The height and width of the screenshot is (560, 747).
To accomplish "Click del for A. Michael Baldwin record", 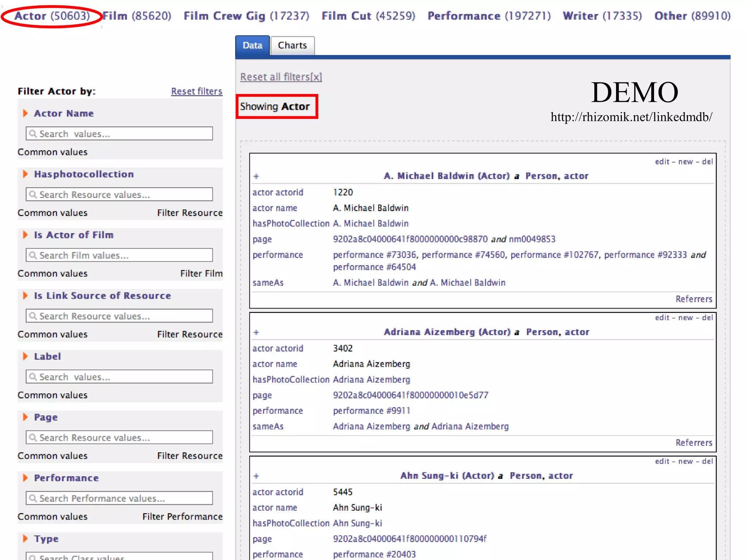I will point(707,162).
